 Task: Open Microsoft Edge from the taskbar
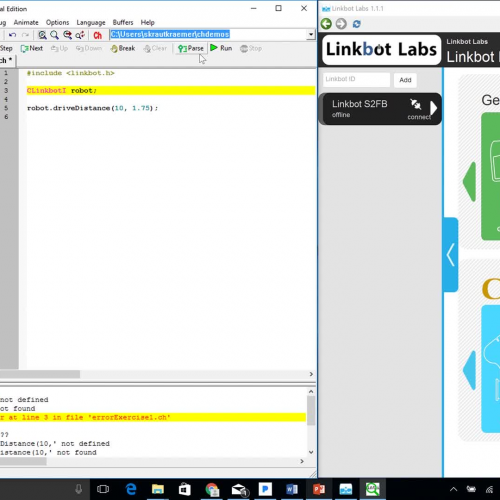click(131, 489)
